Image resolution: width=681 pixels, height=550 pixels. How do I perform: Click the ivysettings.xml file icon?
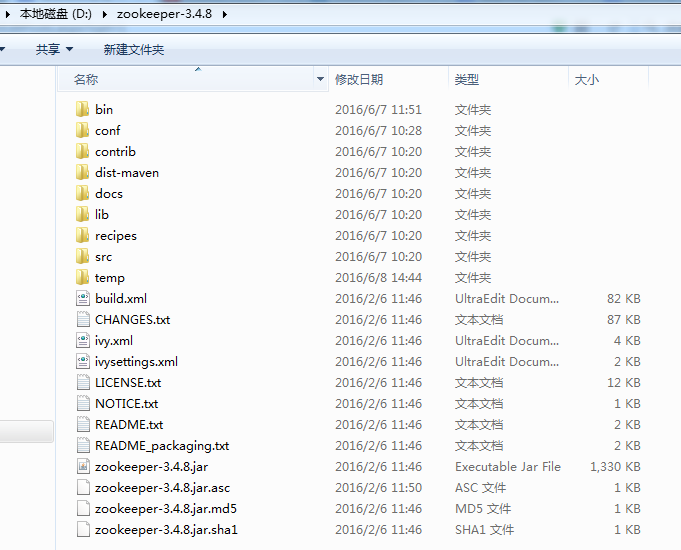(83, 361)
